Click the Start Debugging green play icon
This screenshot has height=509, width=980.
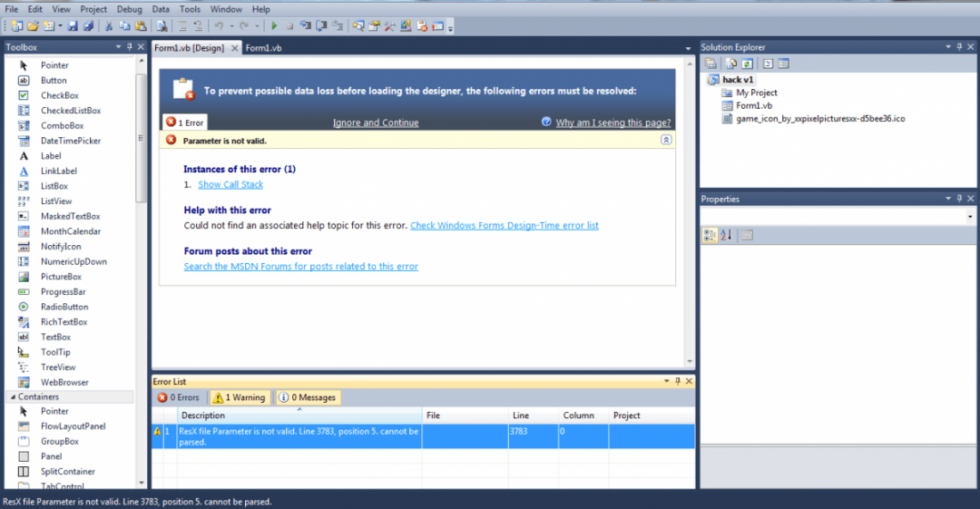coord(275,26)
